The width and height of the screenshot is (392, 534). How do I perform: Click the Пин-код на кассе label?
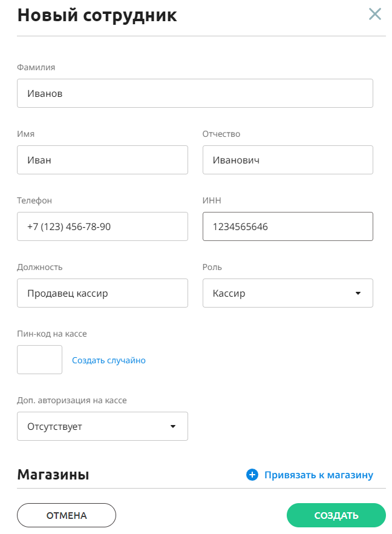pos(52,334)
